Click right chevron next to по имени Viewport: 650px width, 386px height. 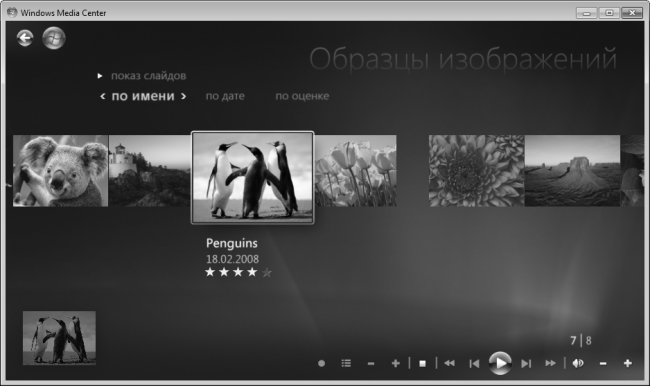point(183,97)
